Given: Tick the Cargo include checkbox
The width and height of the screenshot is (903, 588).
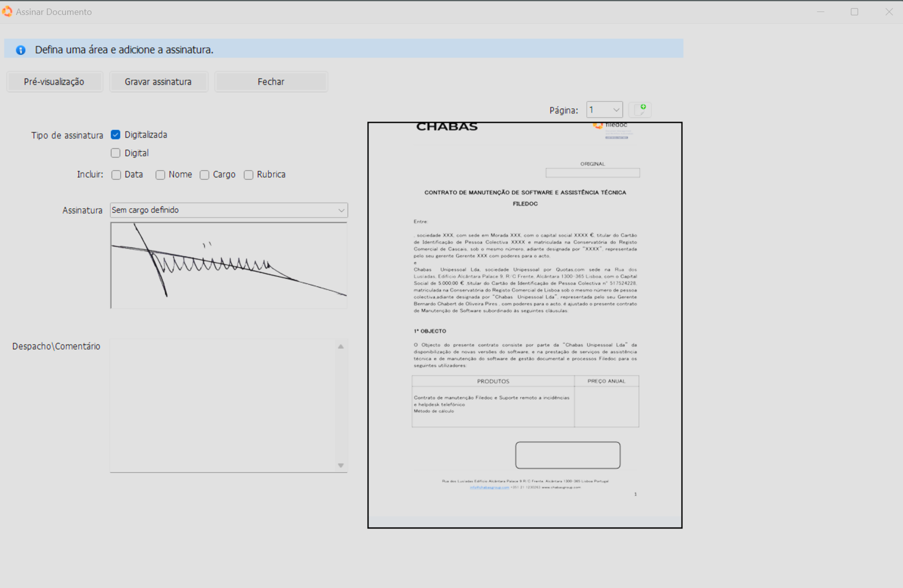Looking at the screenshot, I should (205, 175).
